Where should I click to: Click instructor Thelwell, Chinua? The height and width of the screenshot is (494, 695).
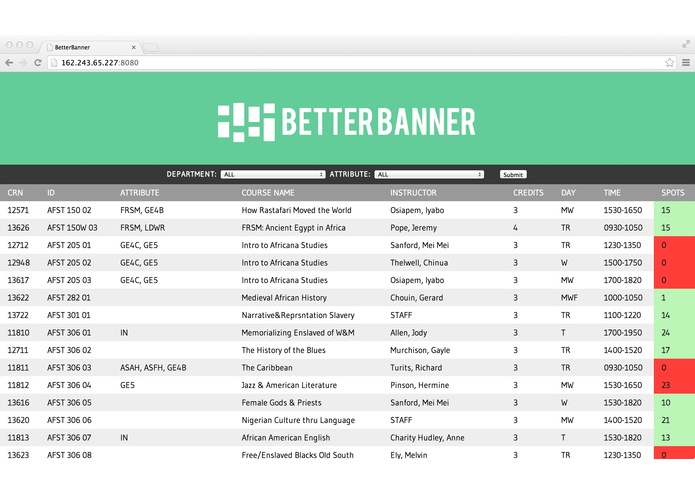click(419, 263)
